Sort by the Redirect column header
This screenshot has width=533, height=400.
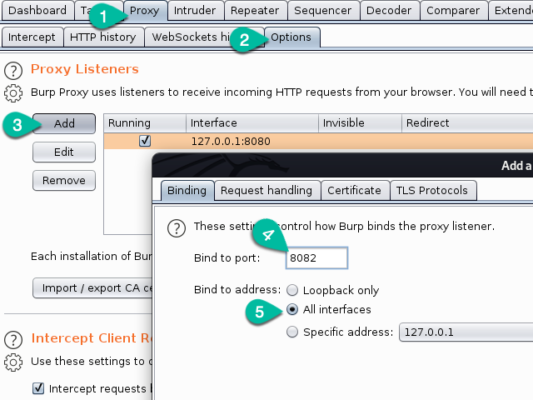pyautogui.click(x=467, y=123)
